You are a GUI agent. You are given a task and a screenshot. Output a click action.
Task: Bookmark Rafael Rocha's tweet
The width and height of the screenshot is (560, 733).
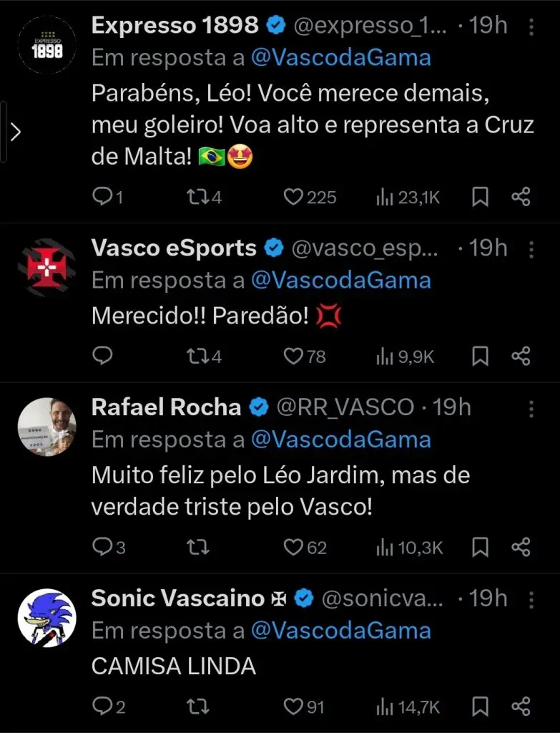pos(481,548)
